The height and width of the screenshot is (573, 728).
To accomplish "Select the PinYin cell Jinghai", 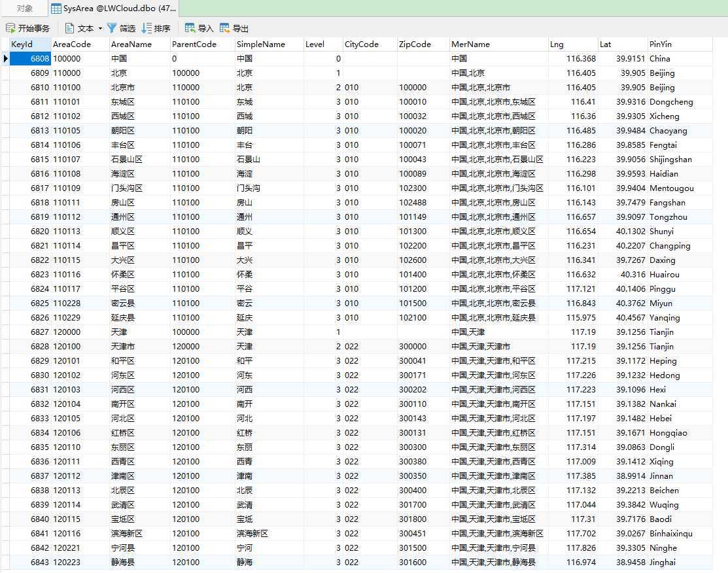I will tap(680, 563).
